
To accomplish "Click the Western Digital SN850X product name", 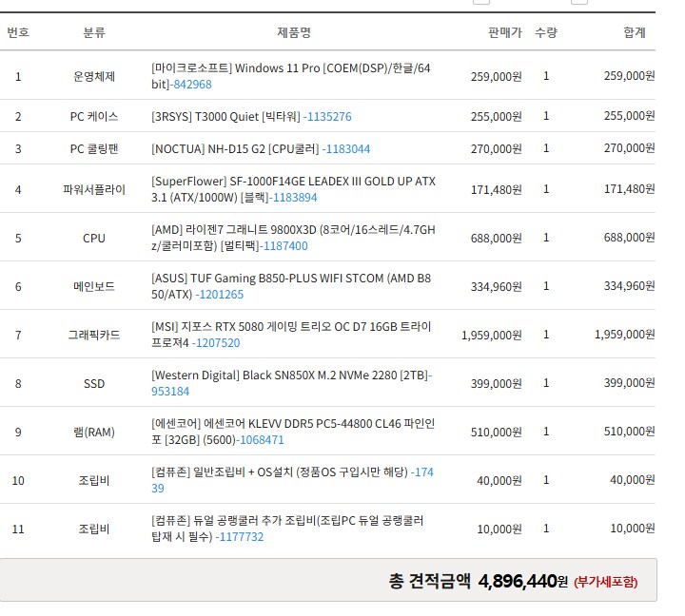I will coord(290,375).
